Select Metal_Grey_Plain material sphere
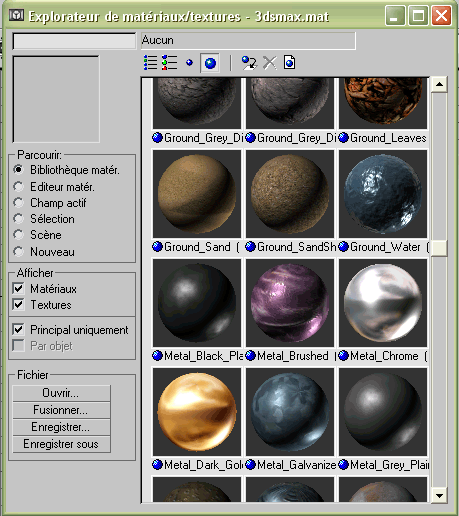 (383, 412)
